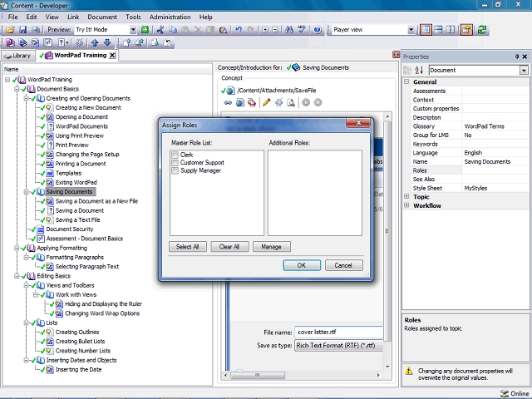Click the green Refresh arrows icon

click(482, 30)
